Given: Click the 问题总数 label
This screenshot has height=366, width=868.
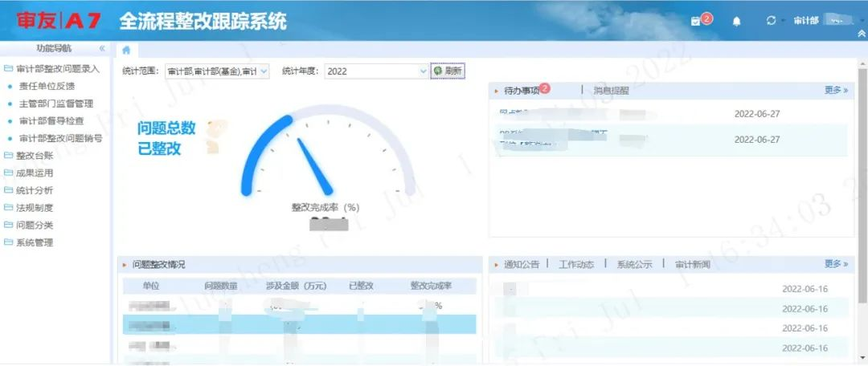Looking at the screenshot, I should pos(166,128).
